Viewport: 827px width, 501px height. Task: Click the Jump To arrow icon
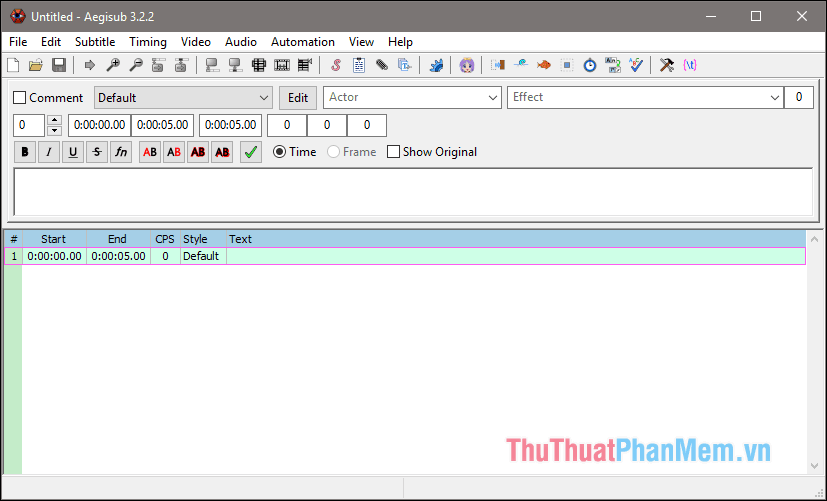[x=90, y=65]
